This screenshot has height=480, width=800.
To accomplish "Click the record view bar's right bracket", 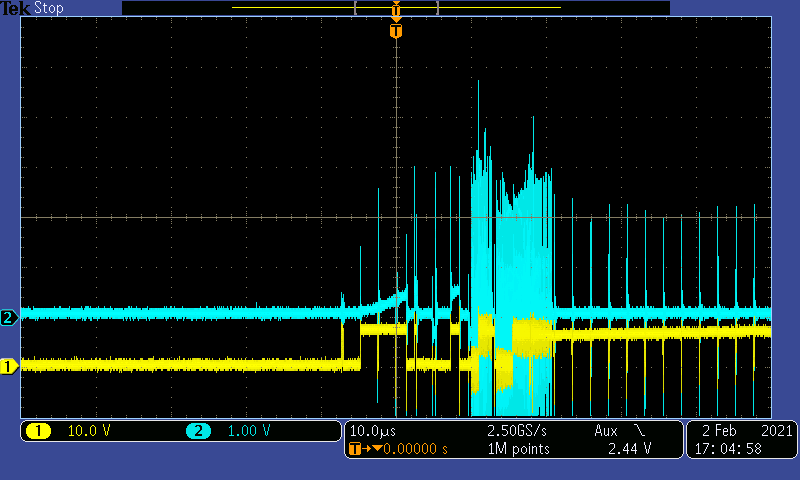I will click(438, 8).
